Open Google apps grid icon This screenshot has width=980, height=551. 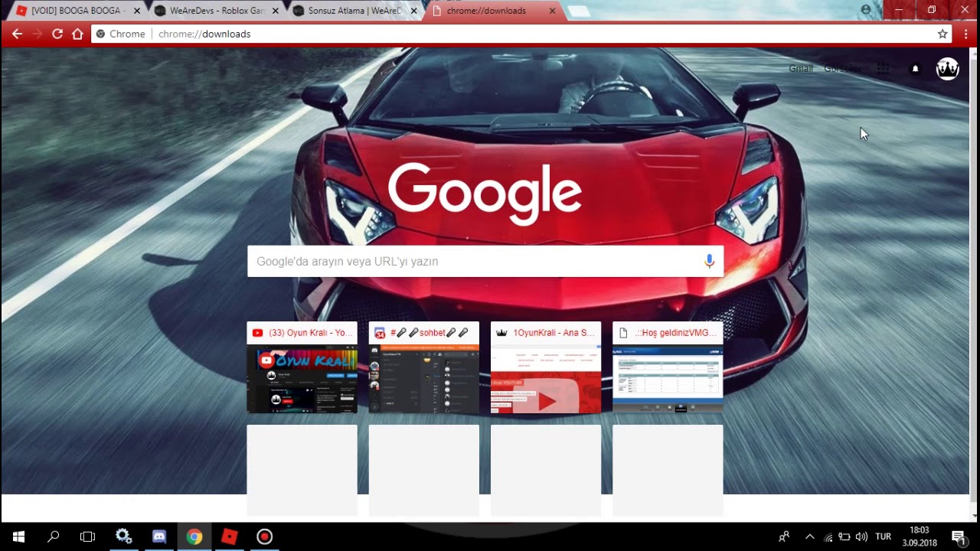click(883, 69)
